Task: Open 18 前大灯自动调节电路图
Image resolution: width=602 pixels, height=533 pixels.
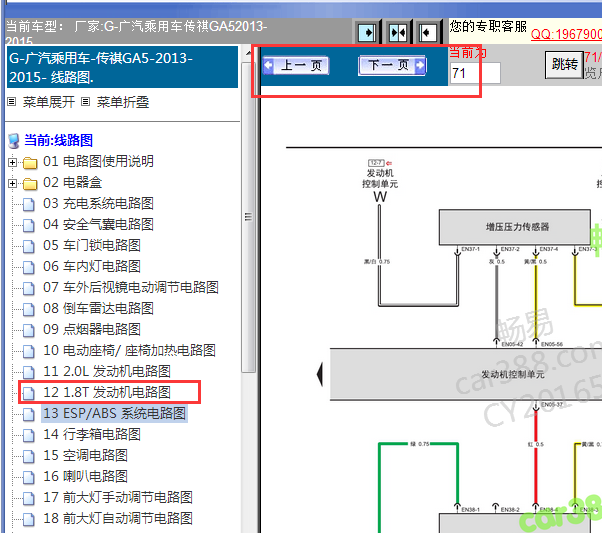Action: click(118, 518)
